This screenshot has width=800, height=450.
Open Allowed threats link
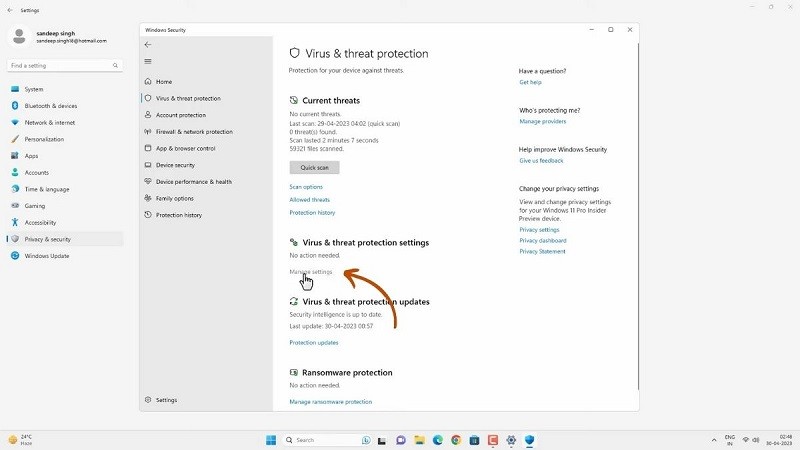(310, 200)
